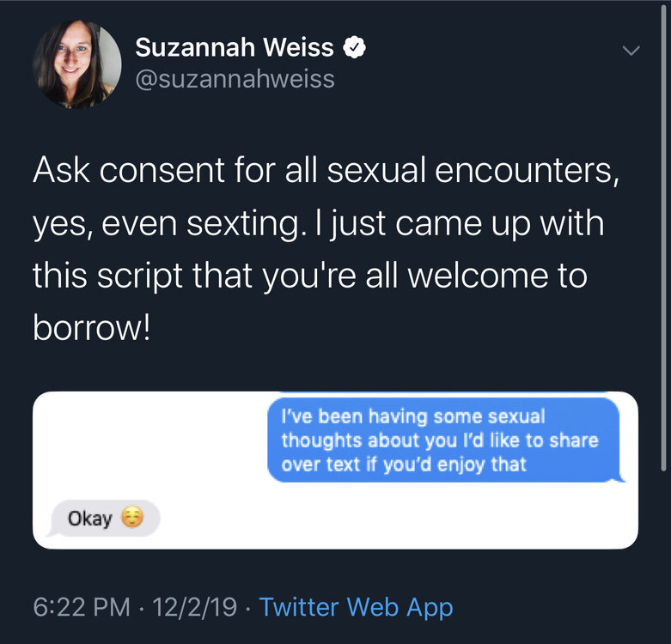The width and height of the screenshot is (671, 644).
Task: Visit the @suzannahweiss handle link
Action: pyautogui.click(x=235, y=80)
